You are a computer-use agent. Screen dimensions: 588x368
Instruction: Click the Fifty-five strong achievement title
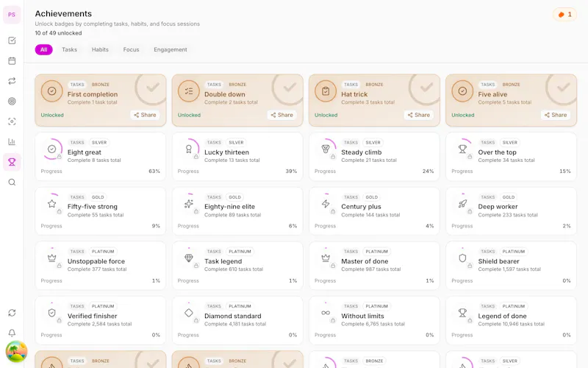[93, 207]
